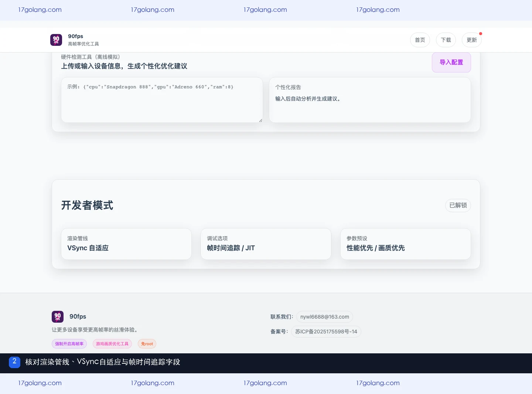Viewport: 532px width, 394px height.
Task: Click the 高帧率优化工具 subtitle text
Action: (x=83, y=44)
